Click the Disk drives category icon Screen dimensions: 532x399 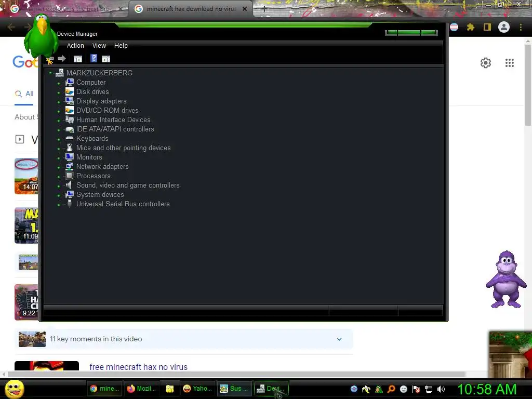pos(69,91)
